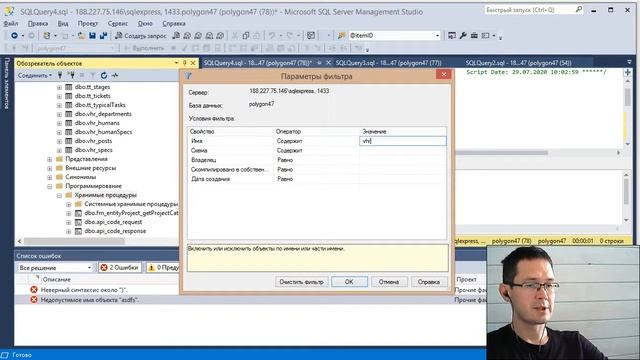Screen dimensions: 640x360
Task: Click the Open File folder icon
Action: click(81, 36)
